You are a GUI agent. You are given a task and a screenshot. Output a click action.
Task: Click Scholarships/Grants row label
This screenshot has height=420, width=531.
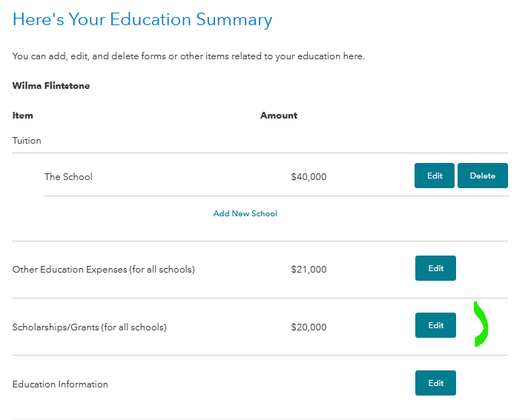click(89, 327)
